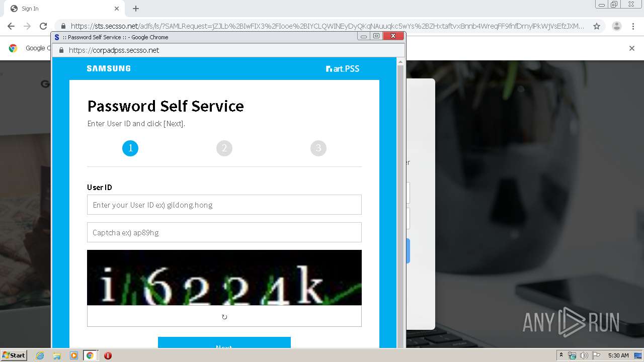Click the Next button

tap(224, 342)
